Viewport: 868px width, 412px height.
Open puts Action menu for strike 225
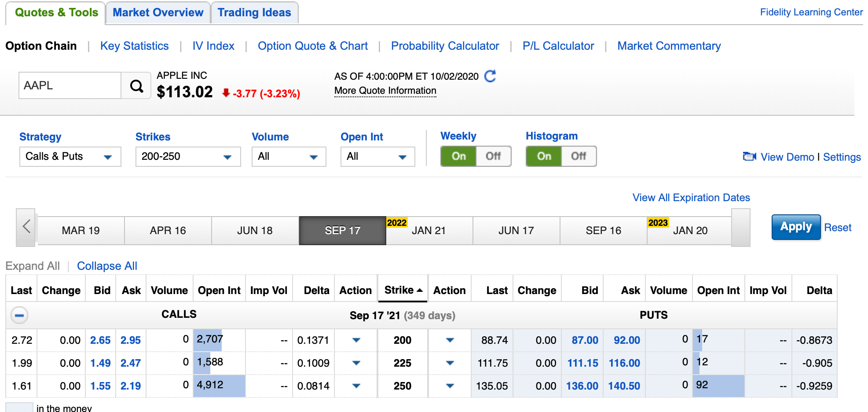(450, 363)
